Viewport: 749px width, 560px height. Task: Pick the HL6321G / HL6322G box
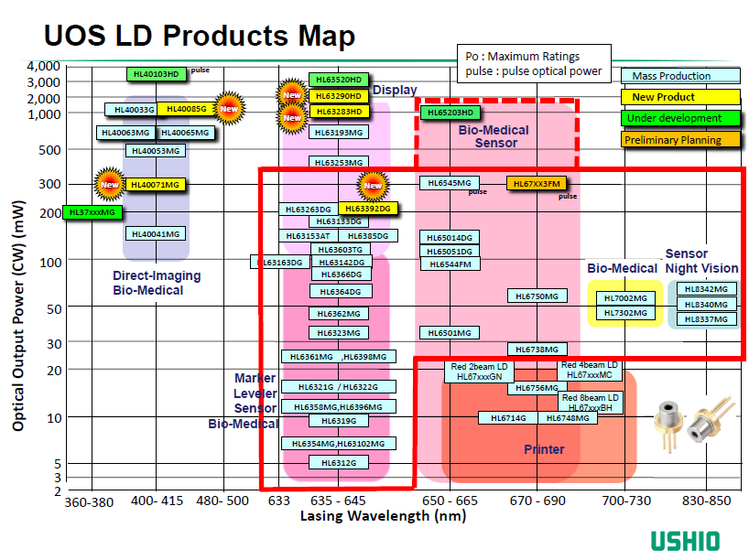(339, 387)
